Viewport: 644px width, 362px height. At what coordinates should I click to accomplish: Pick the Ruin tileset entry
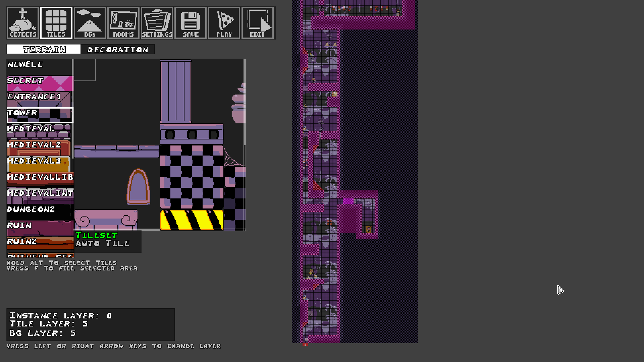click(x=40, y=228)
